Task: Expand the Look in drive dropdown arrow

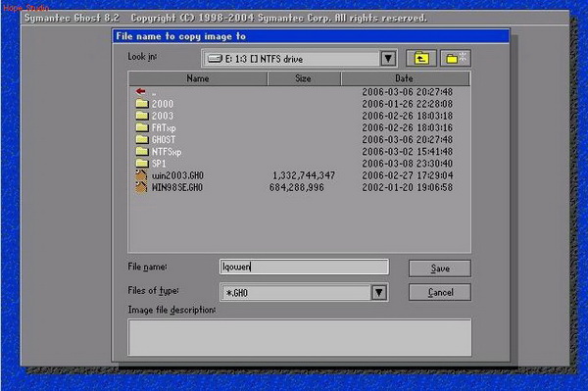Action: point(388,59)
